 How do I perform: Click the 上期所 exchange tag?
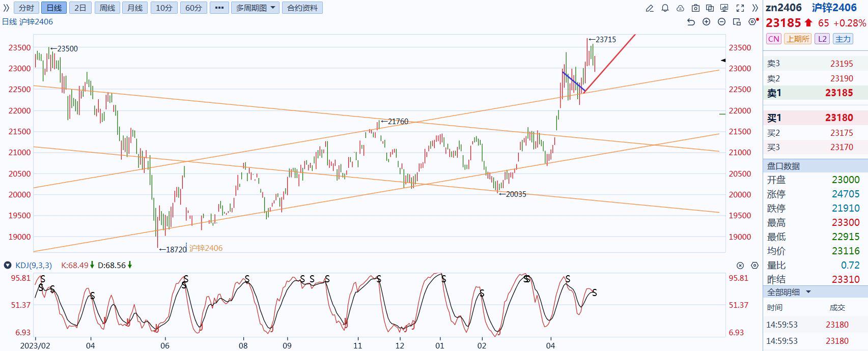(x=797, y=39)
